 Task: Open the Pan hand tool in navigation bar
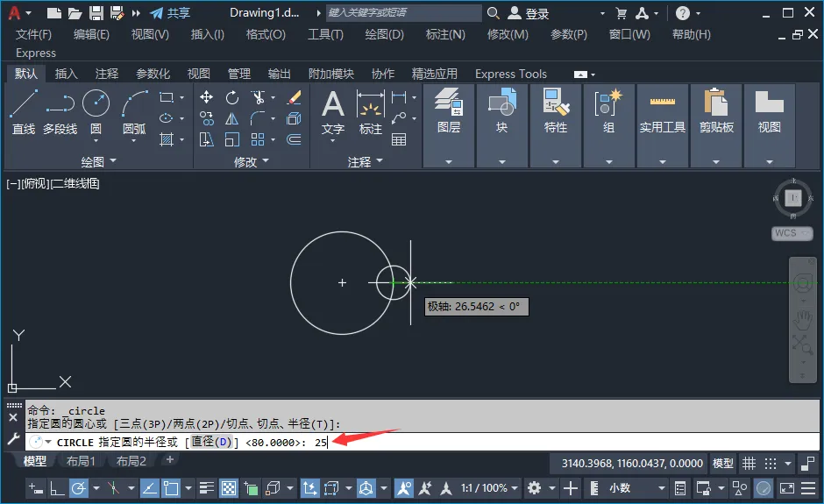pyautogui.click(x=802, y=319)
